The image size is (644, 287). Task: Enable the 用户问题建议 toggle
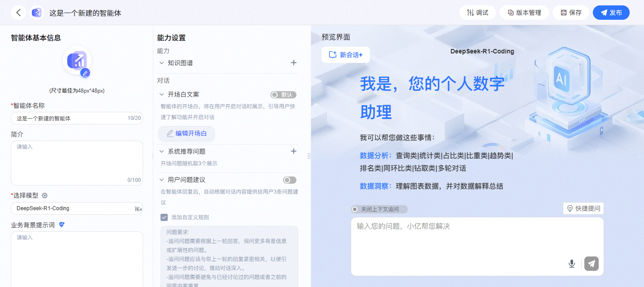(x=289, y=179)
